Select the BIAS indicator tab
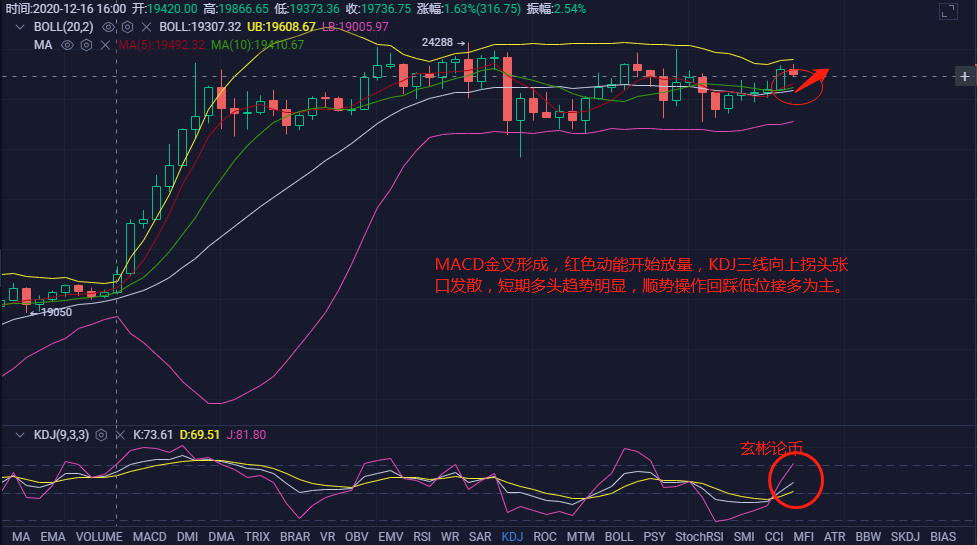Screen dimensions: 977x545 pyautogui.click(x=943, y=537)
